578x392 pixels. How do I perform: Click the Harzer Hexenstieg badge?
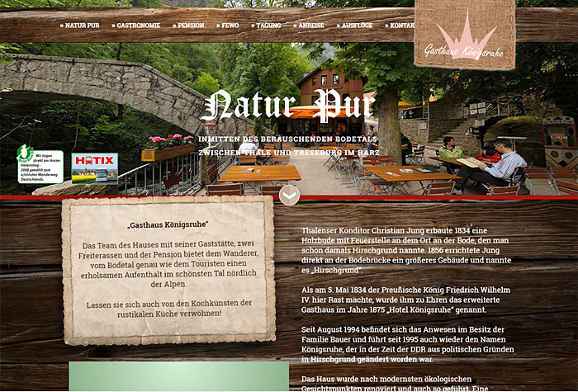pyautogui.click(x=40, y=164)
